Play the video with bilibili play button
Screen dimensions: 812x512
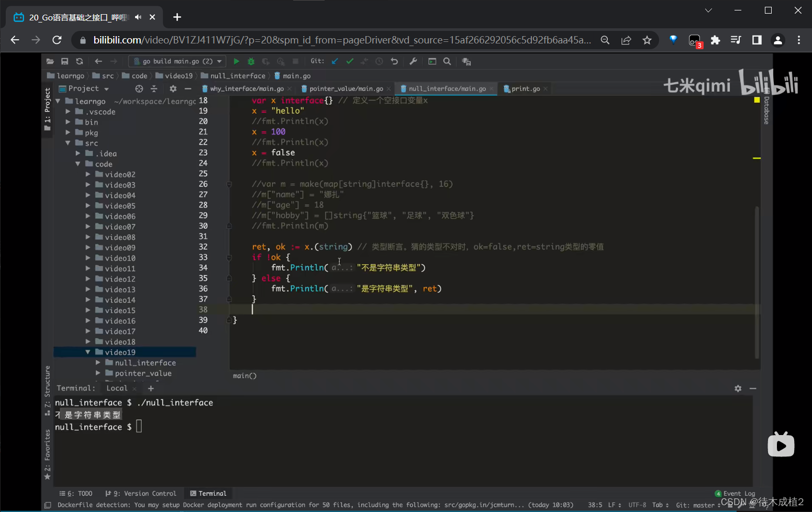(781, 444)
